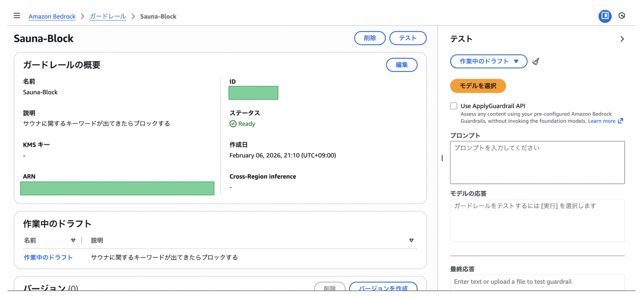Grab the test panel divider handle
This screenshot has width=644, height=299.
coord(442,158)
